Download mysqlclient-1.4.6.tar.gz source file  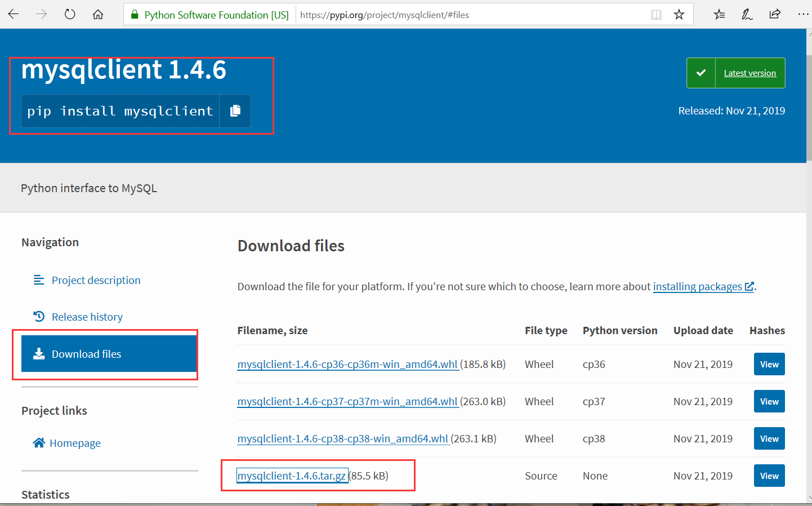coord(292,476)
